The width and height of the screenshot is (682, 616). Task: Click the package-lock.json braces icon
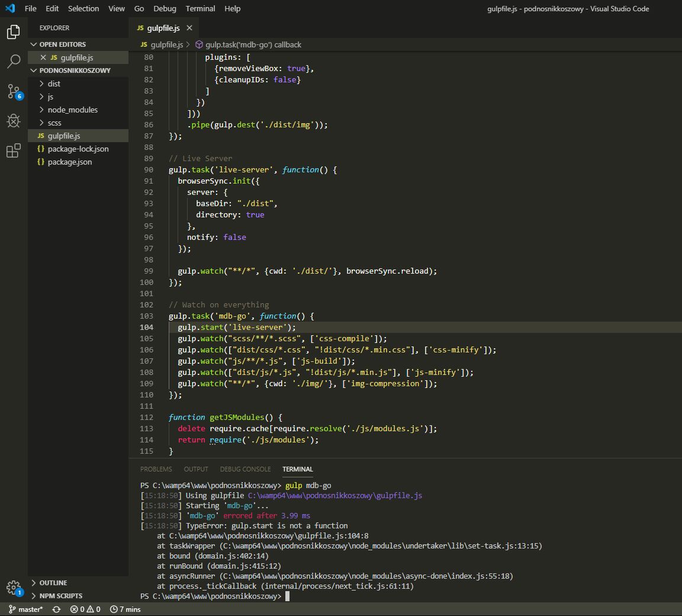41,149
